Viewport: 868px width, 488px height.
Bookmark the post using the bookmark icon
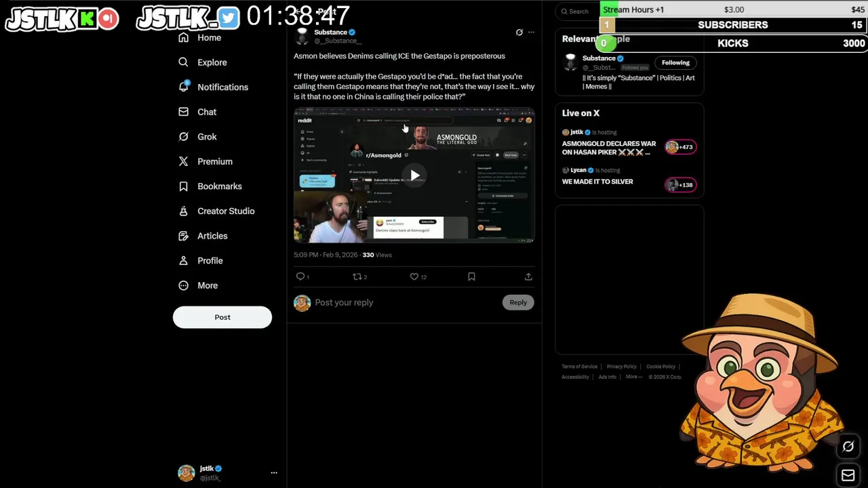[471, 277]
